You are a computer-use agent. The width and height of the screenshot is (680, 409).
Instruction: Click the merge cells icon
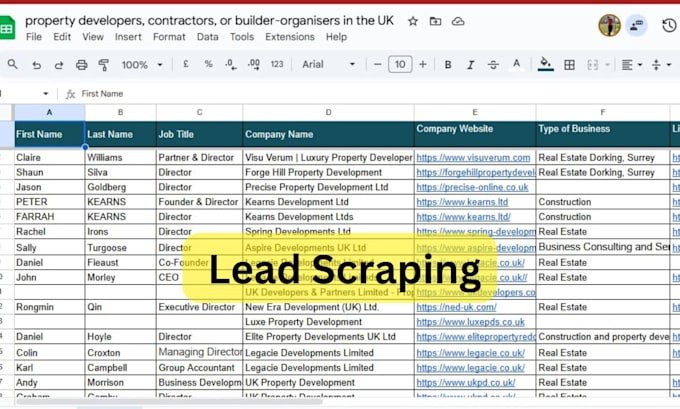(592, 65)
